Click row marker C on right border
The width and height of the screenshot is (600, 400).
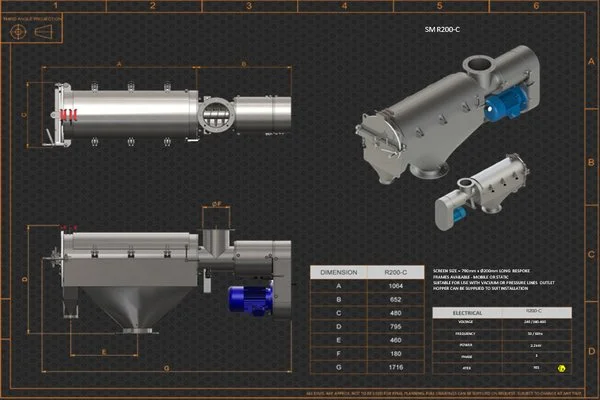pos(592,255)
